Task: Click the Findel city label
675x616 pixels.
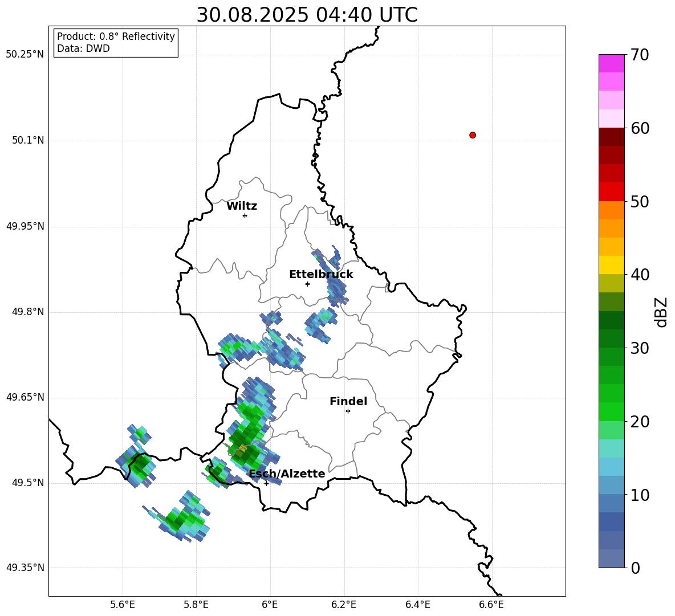Action: tap(348, 401)
